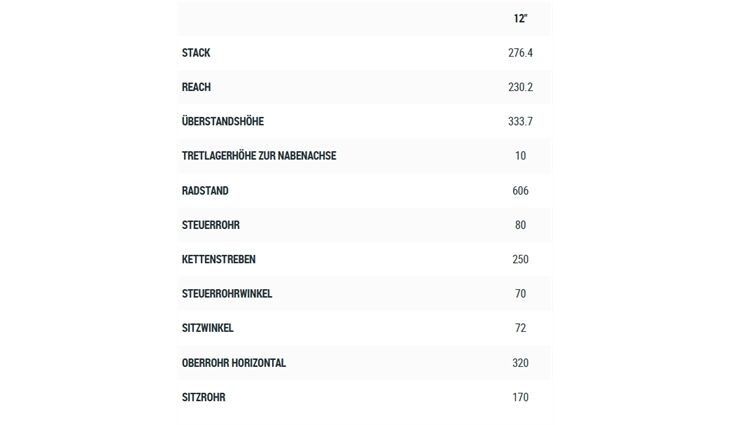730x425 pixels.
Task: Click the head tube value 80
Action: (520, 225)
